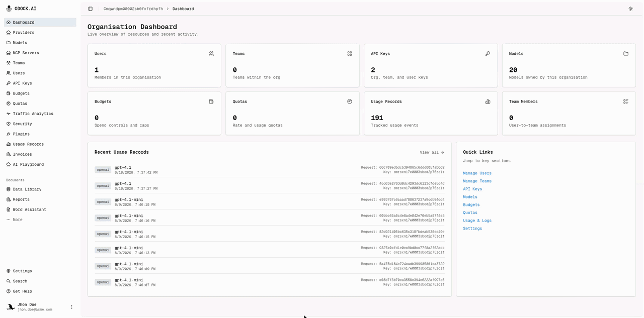Open the API Keys quick link

click(x=472, y=189)
